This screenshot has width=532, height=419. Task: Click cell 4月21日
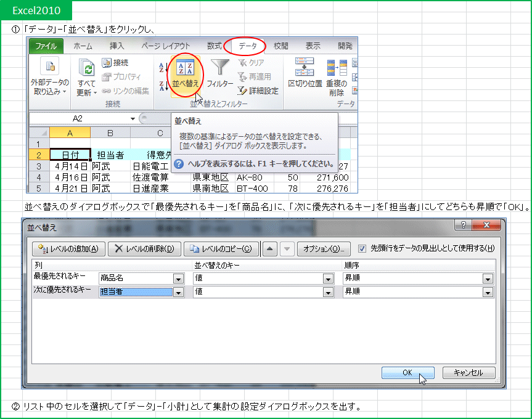(70, 189)
